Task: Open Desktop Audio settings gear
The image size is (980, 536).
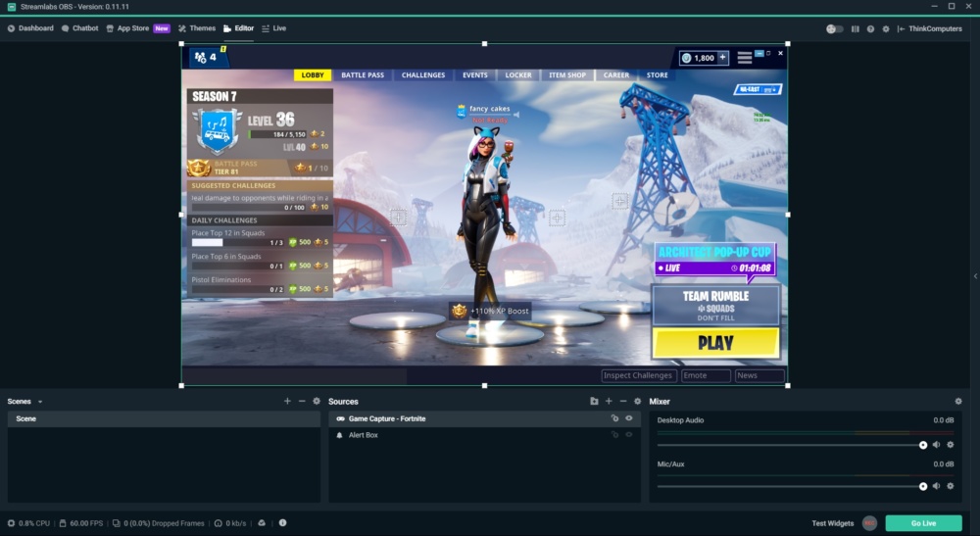Action: (x=951, y=445)
